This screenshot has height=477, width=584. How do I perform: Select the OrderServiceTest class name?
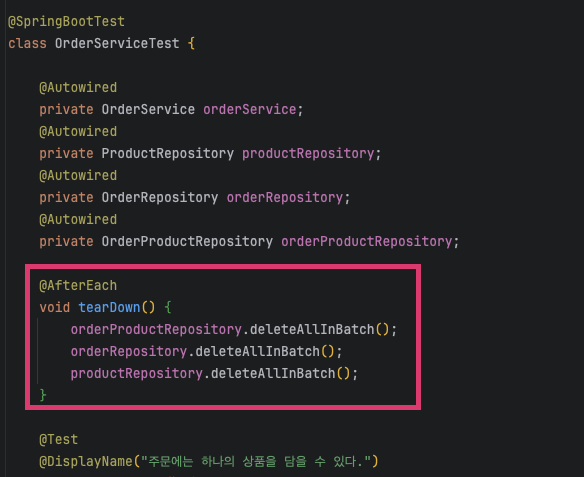[117, 43]
